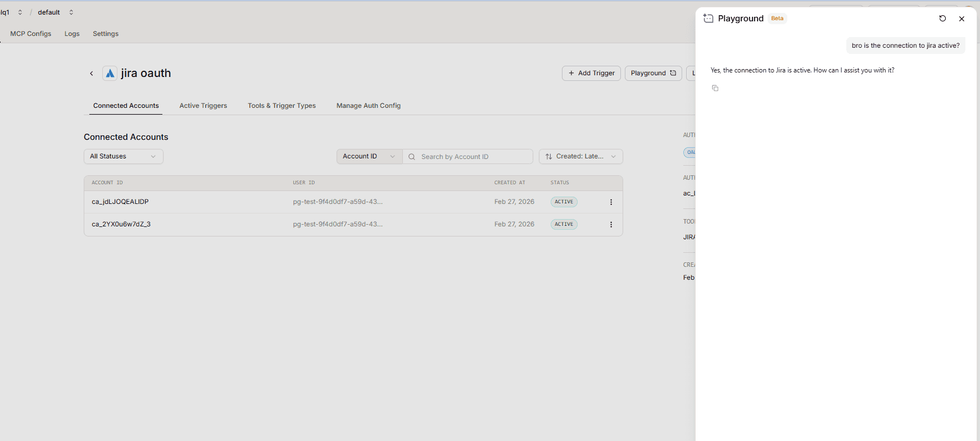Close the Playground panel

click(961, 19)
